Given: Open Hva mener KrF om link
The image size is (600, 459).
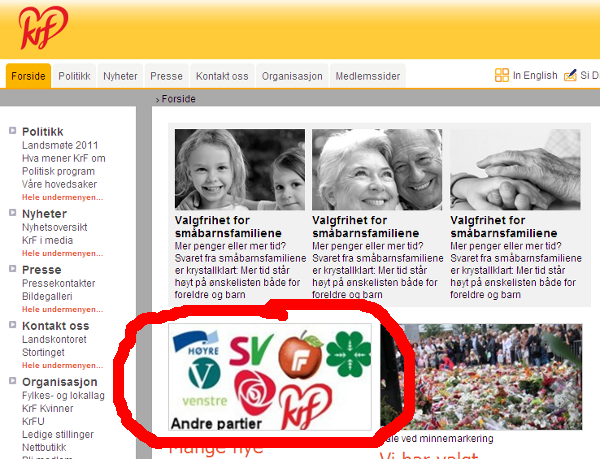Looking at the screenshot, I should pyautogui.click(x=64, y=158).
